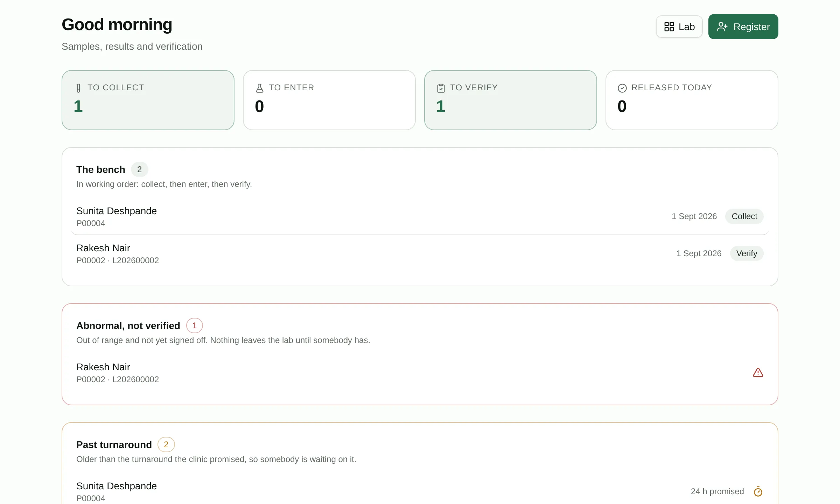Click the flask icon by To Enter

260,88
